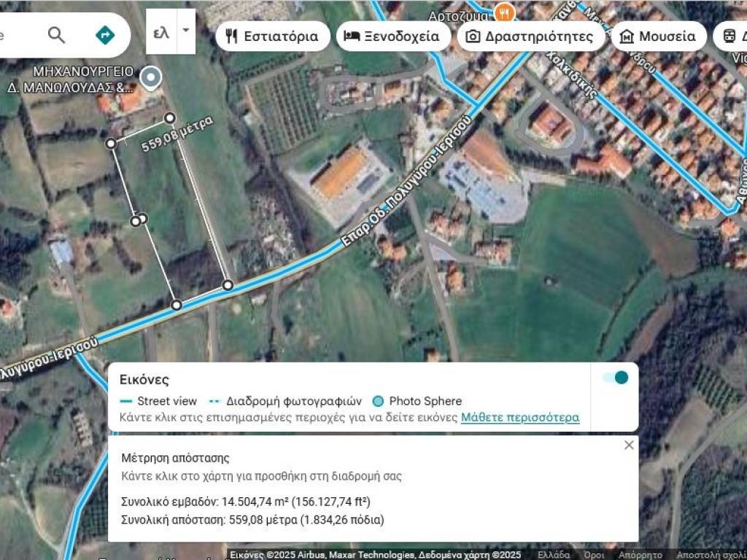Select the ΜΗΧΑΝΟΥΡΓΕΙΟ Δ. ΜΑΝΩΛΟΥΔΑΣ place marker

151,77
